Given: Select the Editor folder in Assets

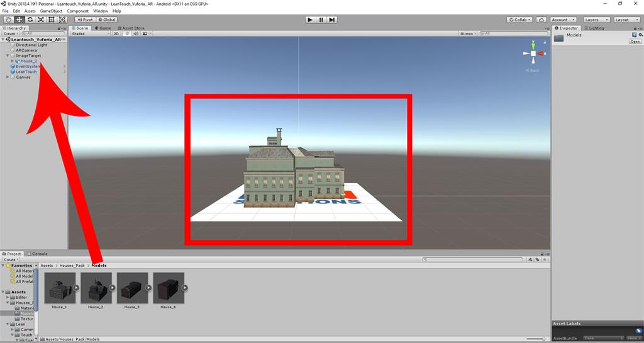Looking at the screenshot, I should coord(21,297).
